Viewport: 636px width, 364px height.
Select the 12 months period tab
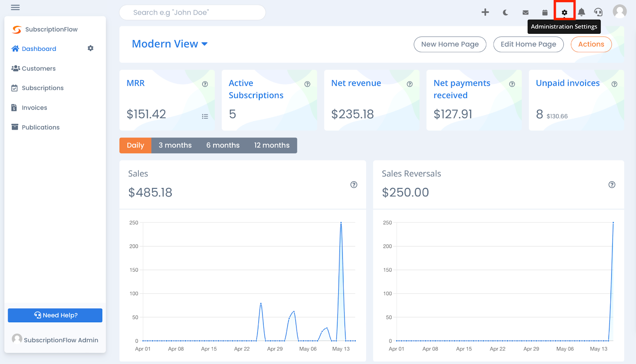[x=271, y=145]
